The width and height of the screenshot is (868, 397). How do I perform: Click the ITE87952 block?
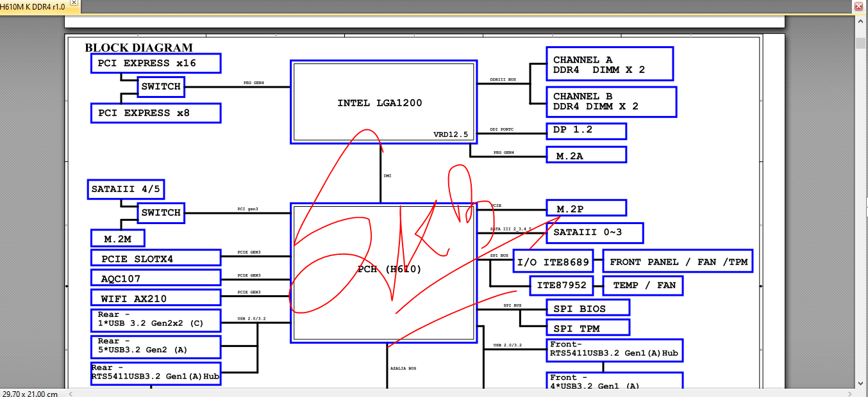pyautogui.click(x=562, y=285)
